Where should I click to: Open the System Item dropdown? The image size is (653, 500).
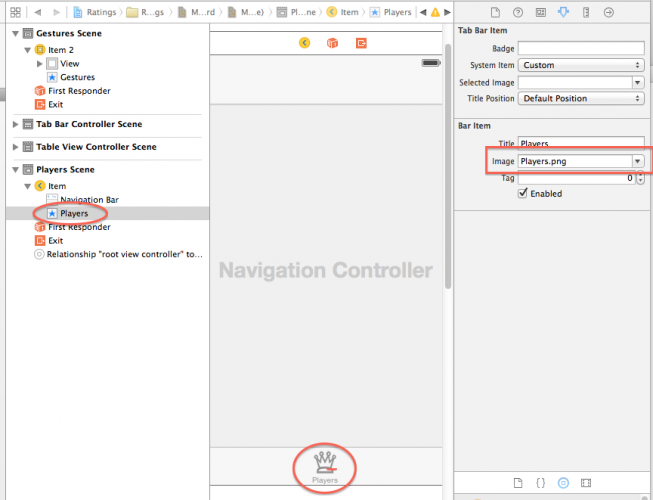580,65
